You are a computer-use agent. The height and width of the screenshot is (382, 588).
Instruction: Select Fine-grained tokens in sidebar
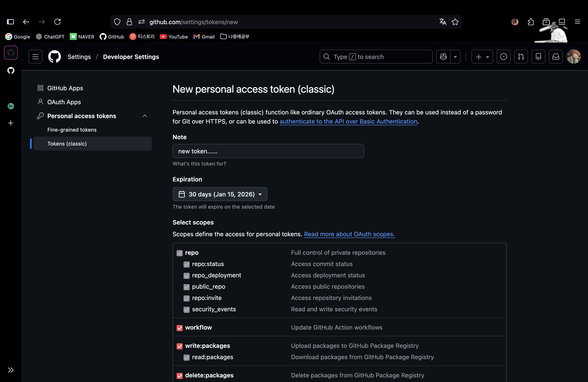click(72, 130)
